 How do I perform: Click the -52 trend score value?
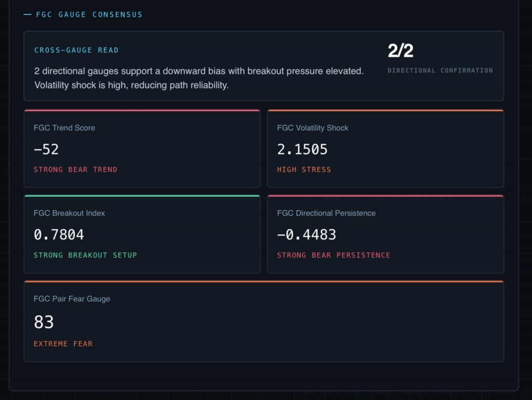coord(46,149)
